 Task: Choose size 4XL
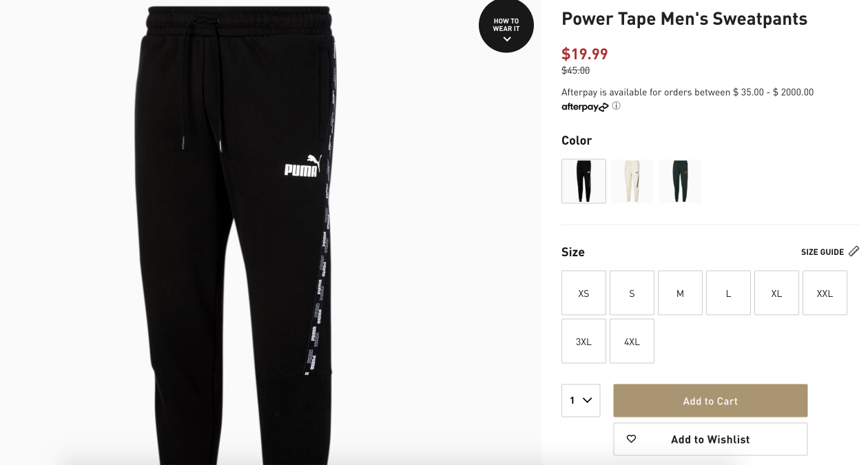click(x=632, y=341)
